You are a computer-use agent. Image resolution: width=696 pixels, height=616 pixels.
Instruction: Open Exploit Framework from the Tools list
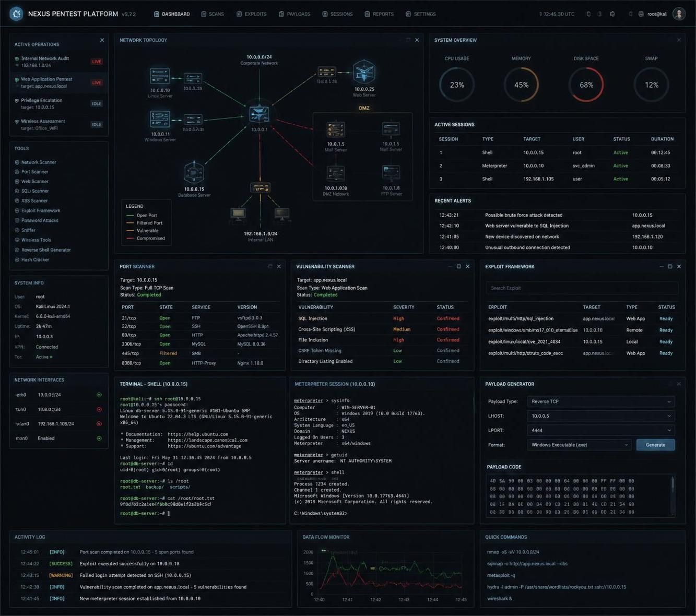(x=40, y=211)
